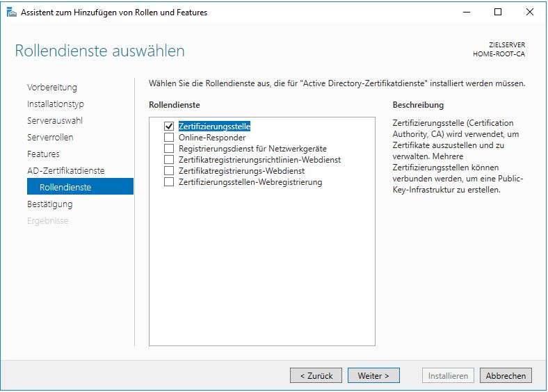This screenshot has width=548, height=392.
Task: Uncheck the Zertifizierungsstelle checkbox
Action: click(168, 126)
